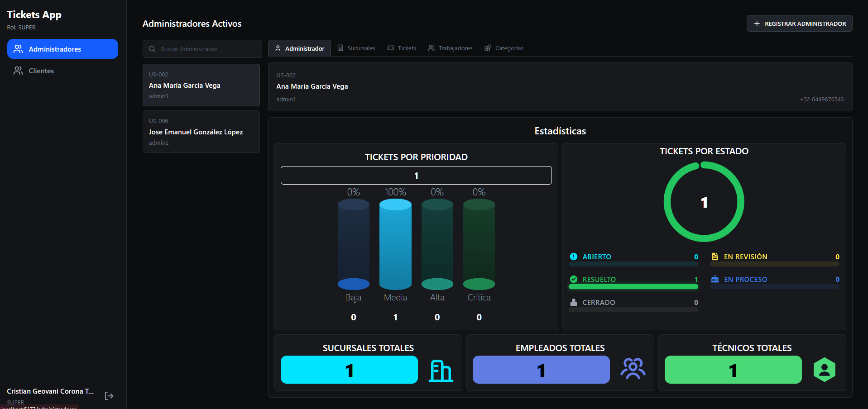Click the total tickets box under Tickets por Prioridad

pos(416,176)
